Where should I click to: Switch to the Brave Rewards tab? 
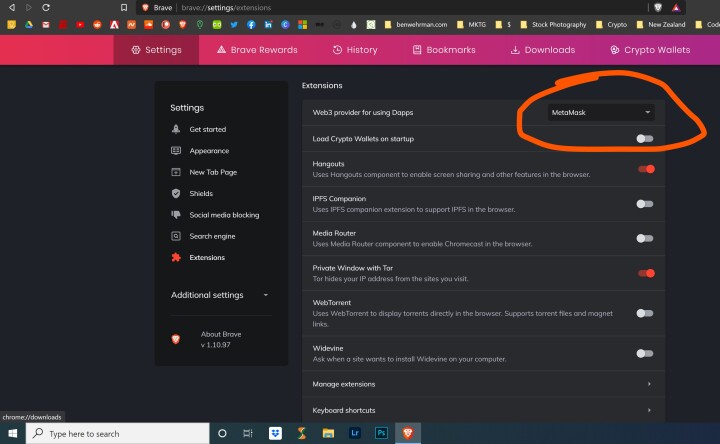pos(257,50)
